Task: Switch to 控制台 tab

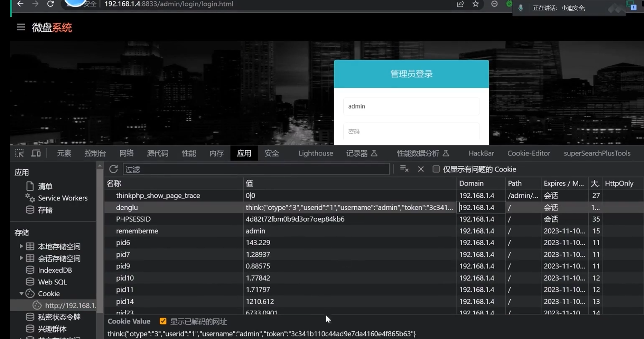Action: 95,153
